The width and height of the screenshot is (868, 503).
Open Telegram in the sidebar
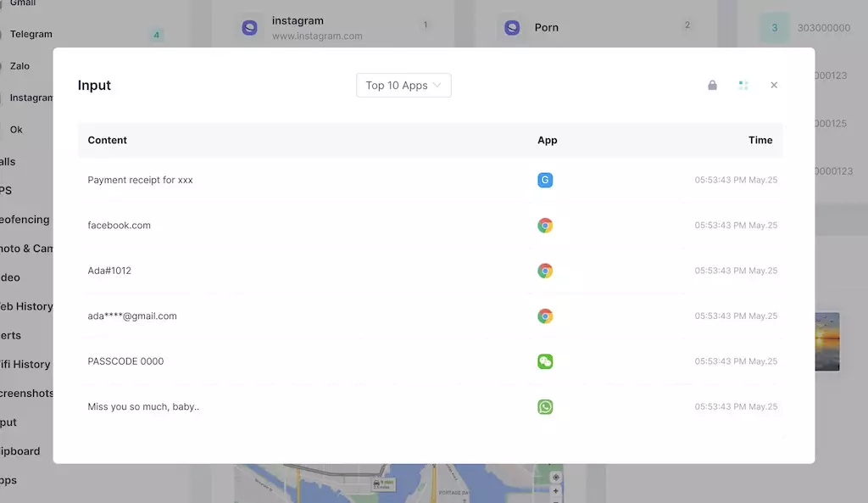tap(31, 35)
